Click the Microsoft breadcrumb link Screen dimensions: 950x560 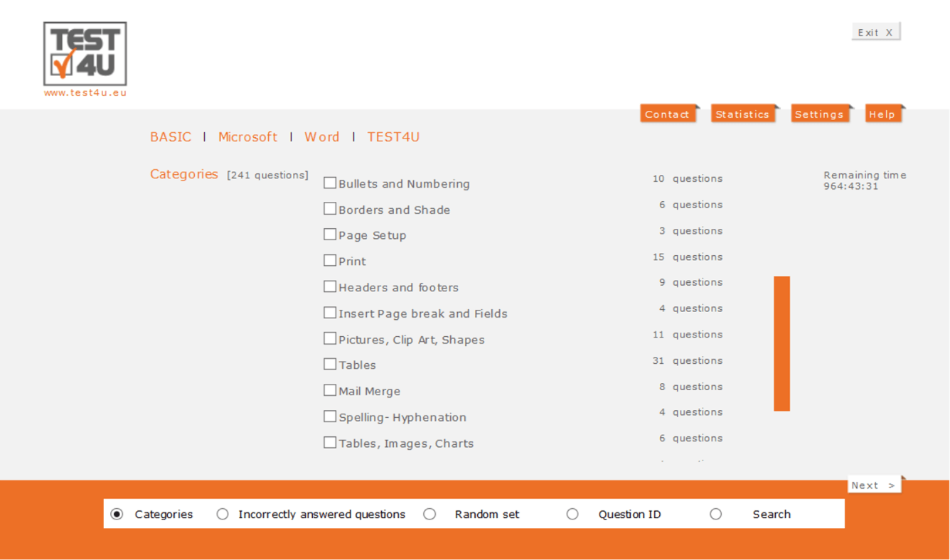coord(247,137)
